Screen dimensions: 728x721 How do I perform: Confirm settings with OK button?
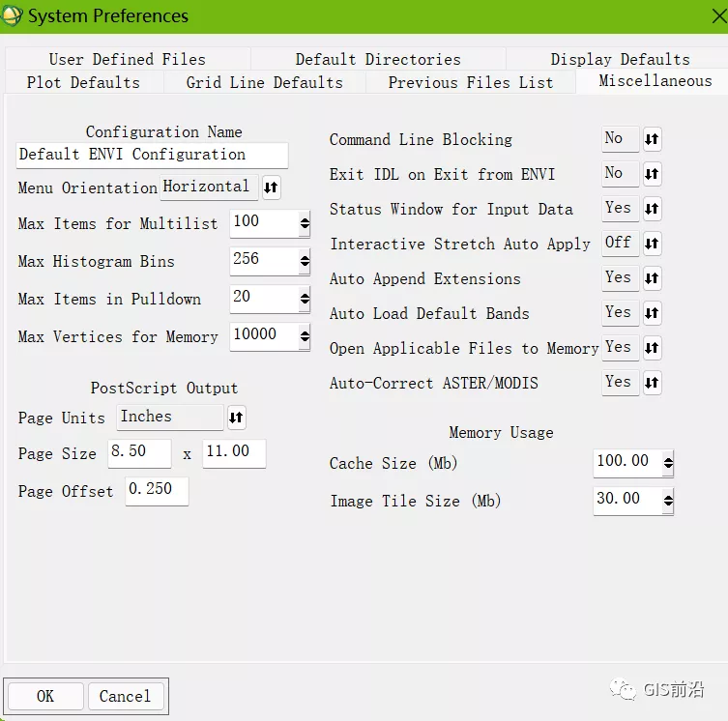45,696
